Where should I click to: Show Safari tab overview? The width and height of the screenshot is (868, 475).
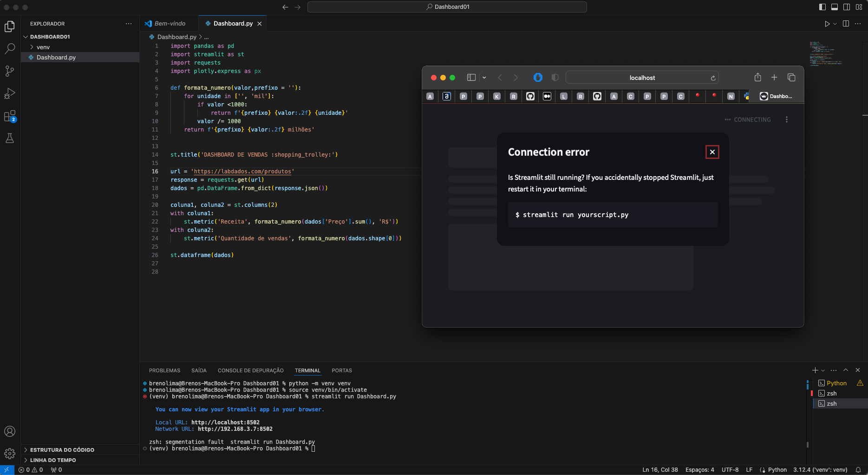coord(791,78)
